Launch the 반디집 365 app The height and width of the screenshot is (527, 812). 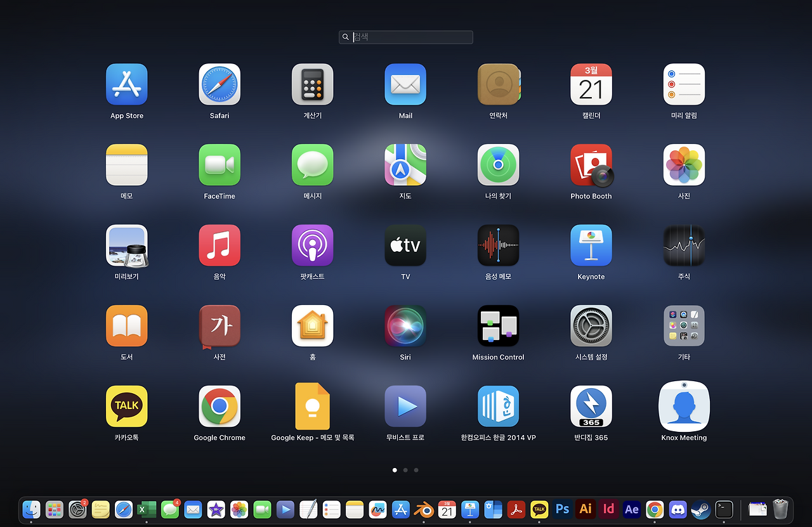591,407
